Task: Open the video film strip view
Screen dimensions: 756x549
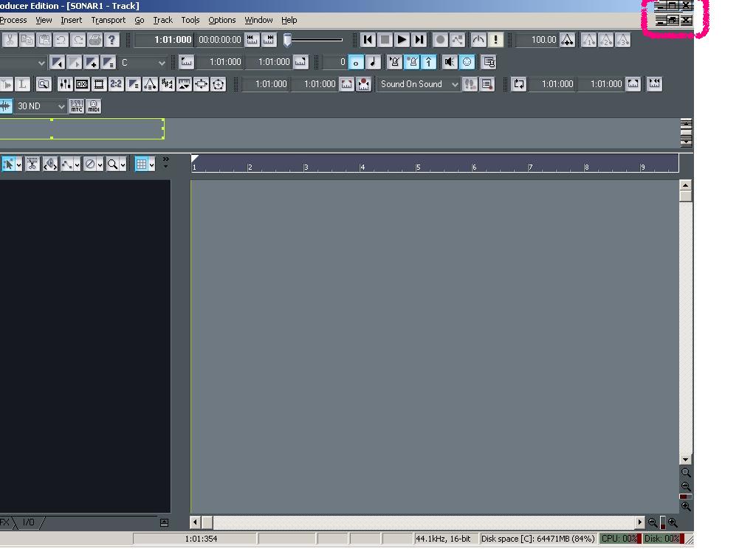Action: click(x=99, y=84)
